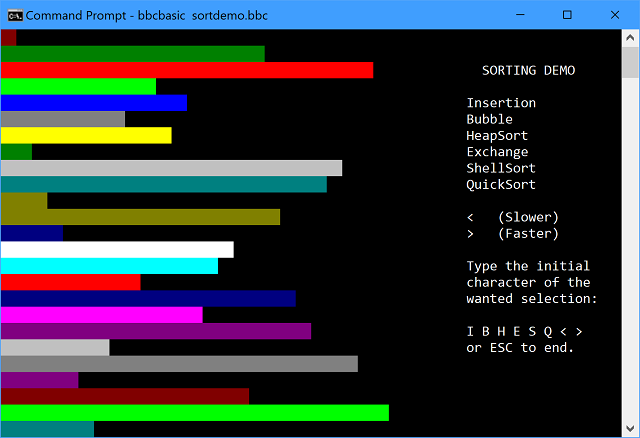Click the '< (Slower)' speed option
The image size is (640, 438).
click(512, 217)
